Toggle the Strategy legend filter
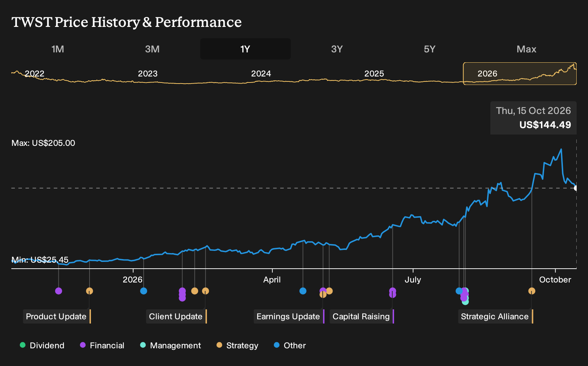 pyautogui.click(x=237, y=345)
